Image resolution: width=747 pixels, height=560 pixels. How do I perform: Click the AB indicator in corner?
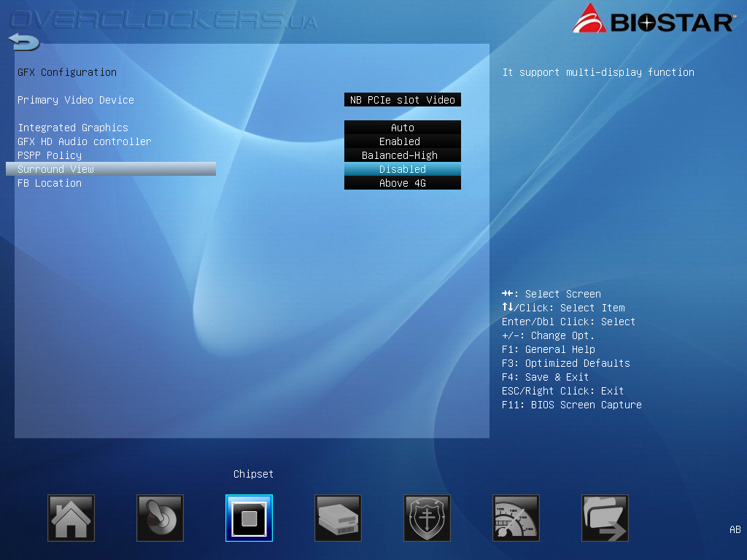(735, 529)
